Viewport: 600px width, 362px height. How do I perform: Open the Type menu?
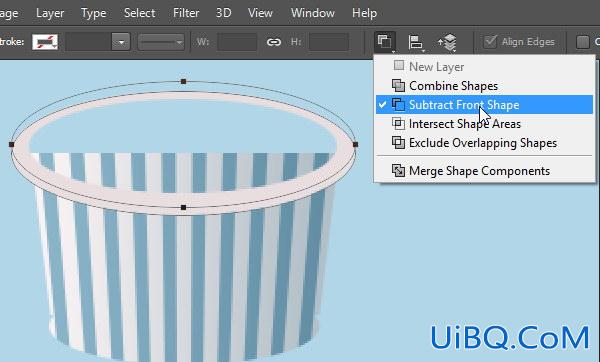click(x=93, y=13)
